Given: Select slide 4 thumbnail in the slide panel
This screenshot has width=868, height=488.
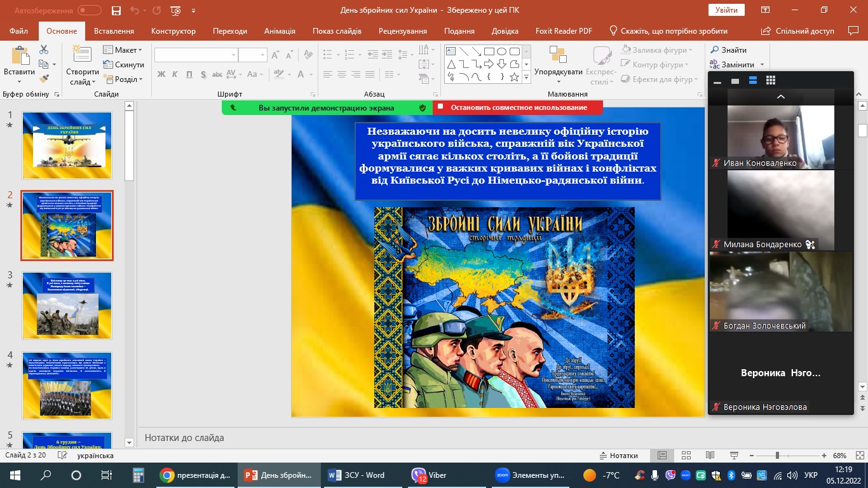Looking at the screenshot, I should (x=67, y=386).
